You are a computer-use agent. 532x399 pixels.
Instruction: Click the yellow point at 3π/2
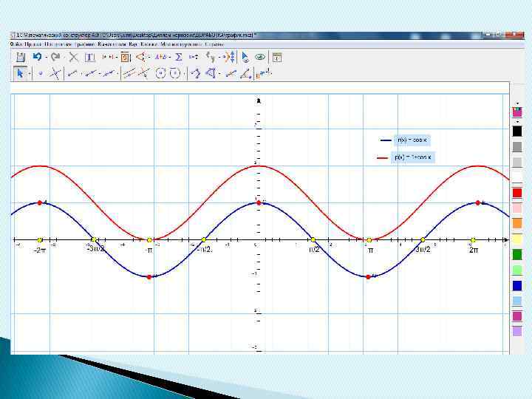tap(423, 240)
